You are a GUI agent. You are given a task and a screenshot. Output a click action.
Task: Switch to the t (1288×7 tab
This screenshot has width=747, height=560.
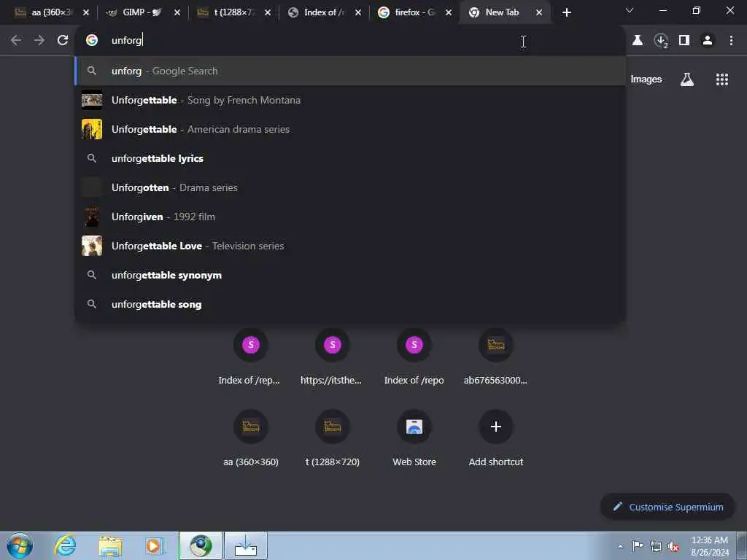(x=233, y=12)
